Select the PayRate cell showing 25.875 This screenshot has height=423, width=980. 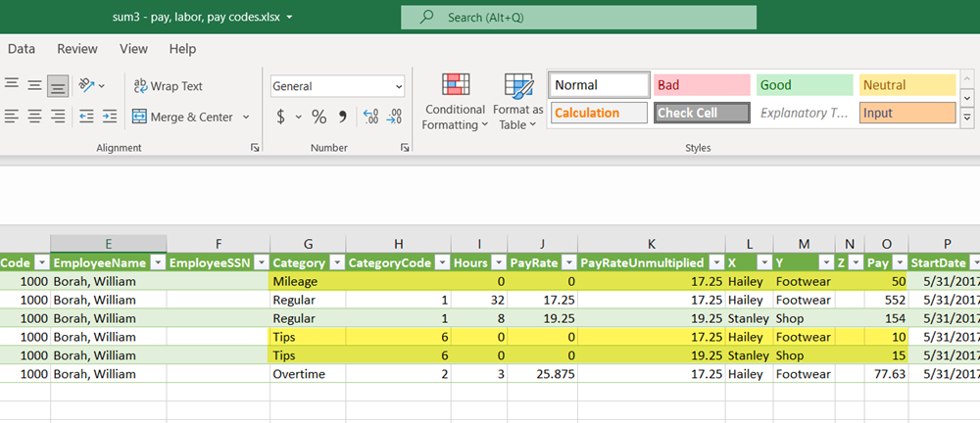(543, 374)
